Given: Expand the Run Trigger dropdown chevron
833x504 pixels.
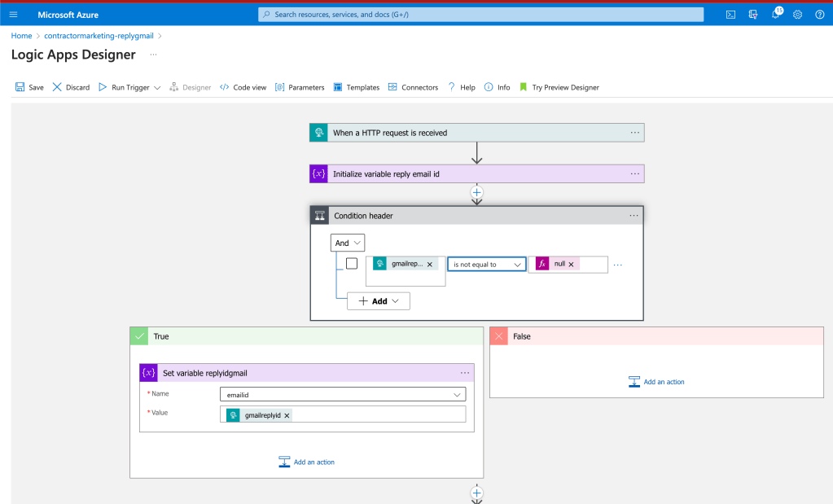Looking at the screenshot, I should (x=157, y=88).
